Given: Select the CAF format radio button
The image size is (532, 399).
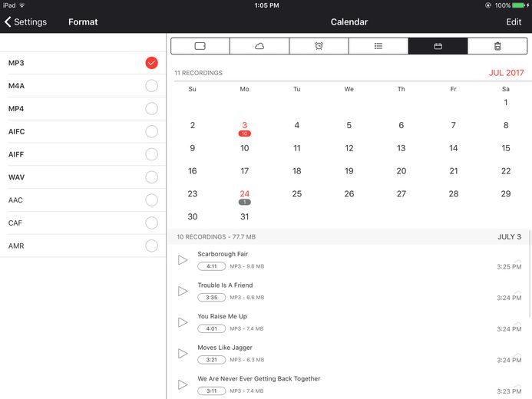Looking at the screenshot, I should tap(152, 223).
